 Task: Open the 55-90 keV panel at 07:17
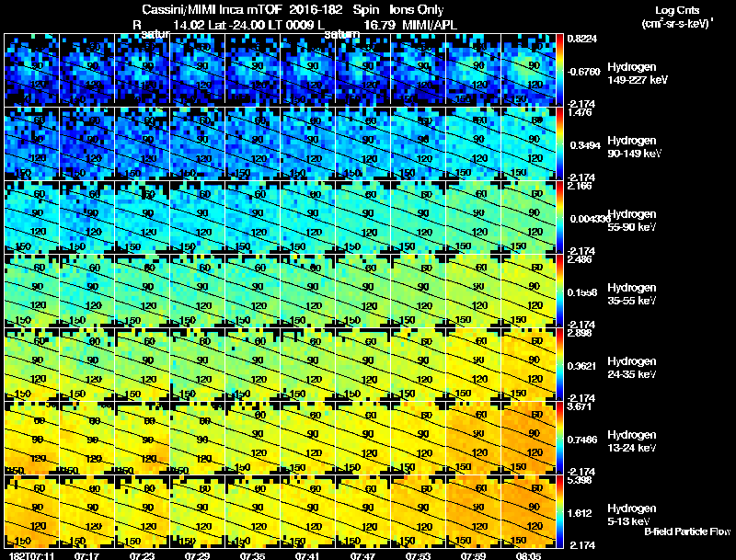[86, 217]
